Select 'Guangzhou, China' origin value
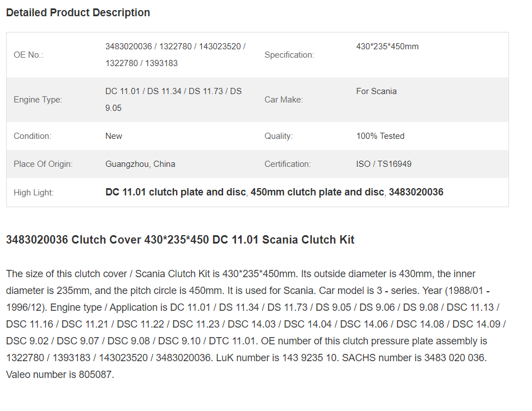This screenshot has height=411, width=532. (140, 164)
